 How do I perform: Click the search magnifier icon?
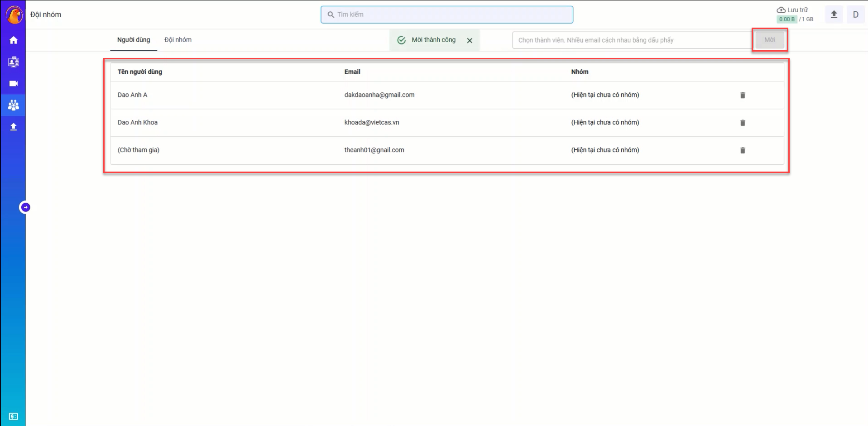[331, 14]
